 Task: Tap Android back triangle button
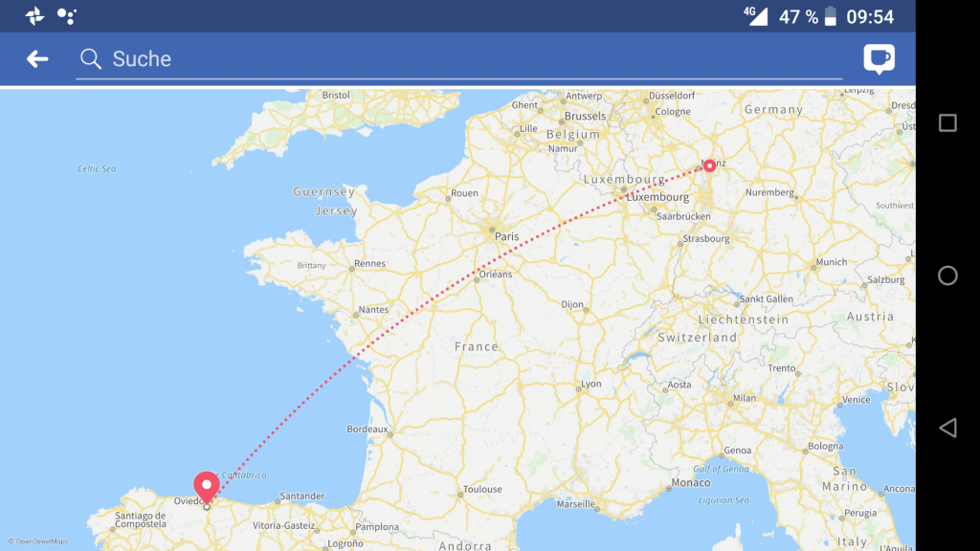click(947, 428)
